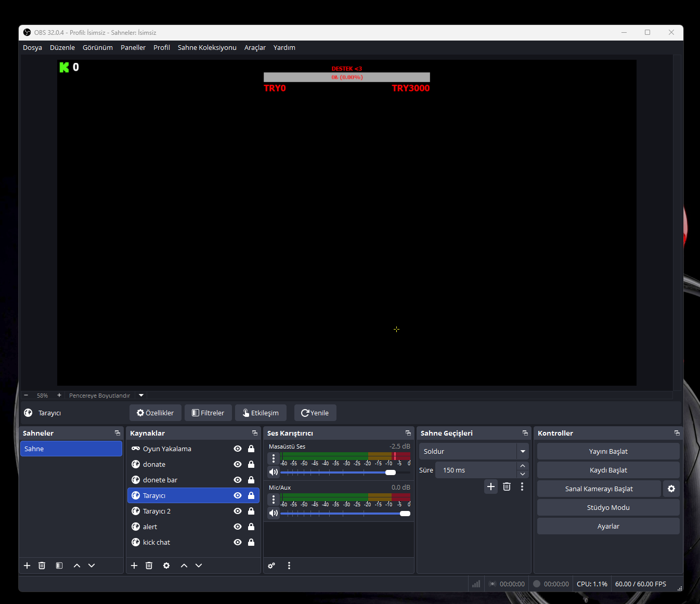Screen dimensions: 700x604
Task: Open the Sahne Koleksiyonu menu
Action: coord(207,47)
